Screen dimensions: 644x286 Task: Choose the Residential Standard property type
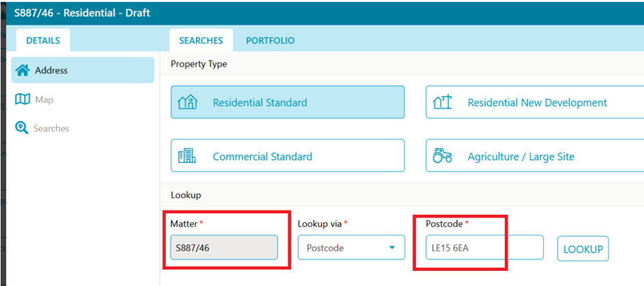tap(288, 102)
